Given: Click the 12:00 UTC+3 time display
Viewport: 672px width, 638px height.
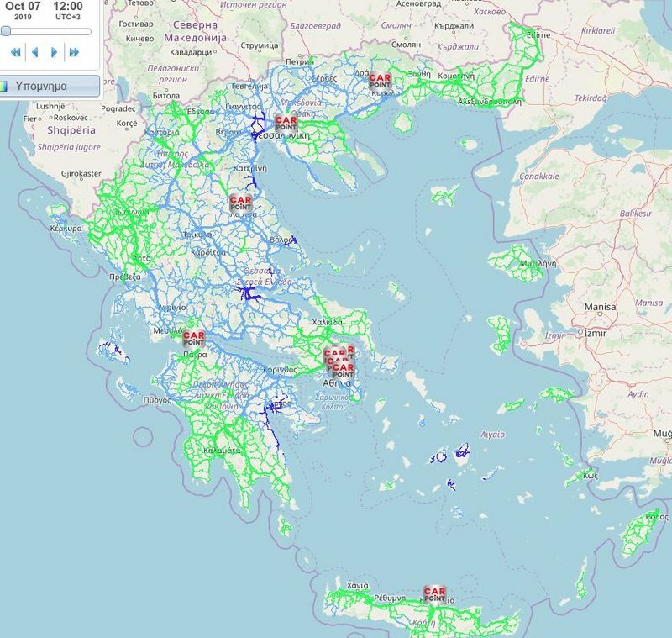Looking at the screenshot, I should click(x=69, y=10).
